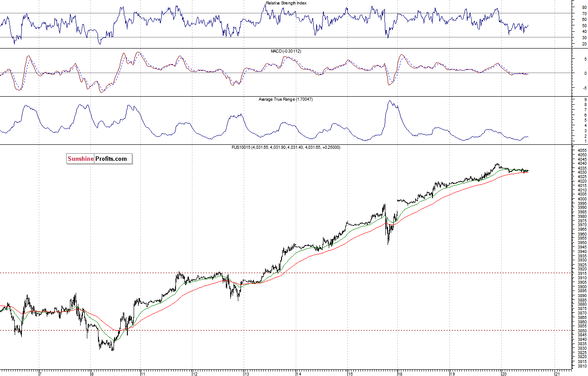Open the SunshineProfits.com logo link

[99, 159]
